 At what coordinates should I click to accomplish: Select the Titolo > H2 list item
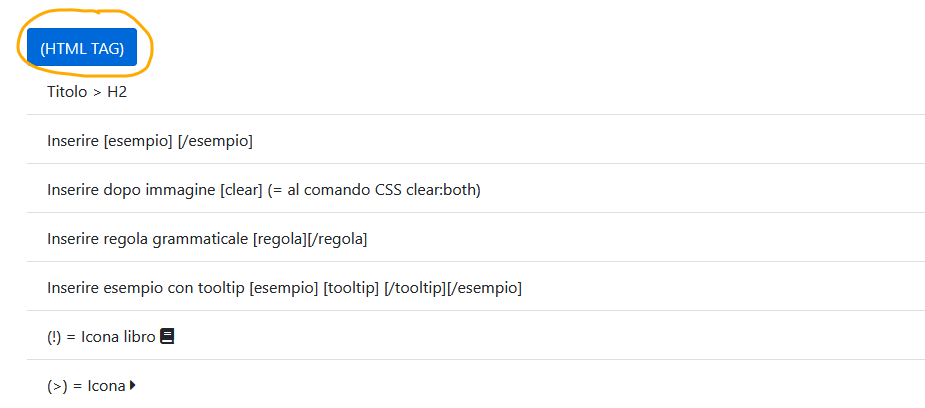pos(476,93)
